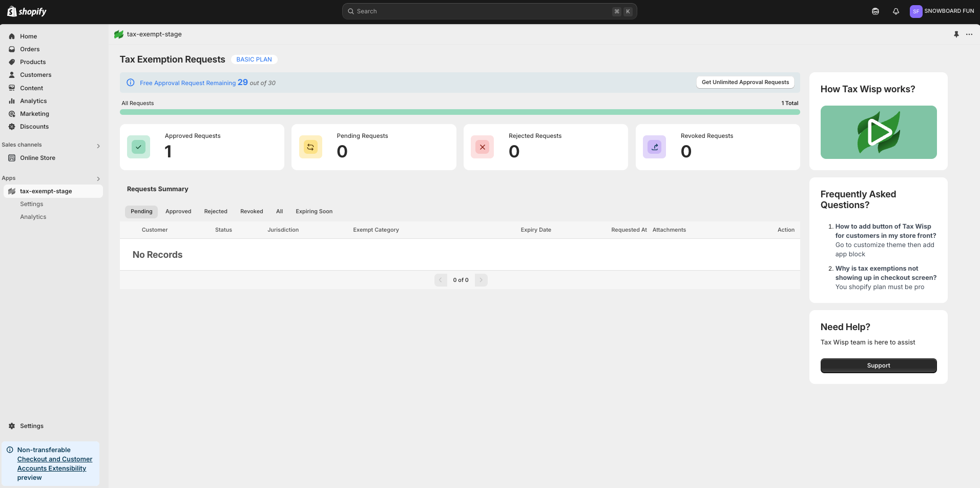Click the Action column header

(786, 230)
